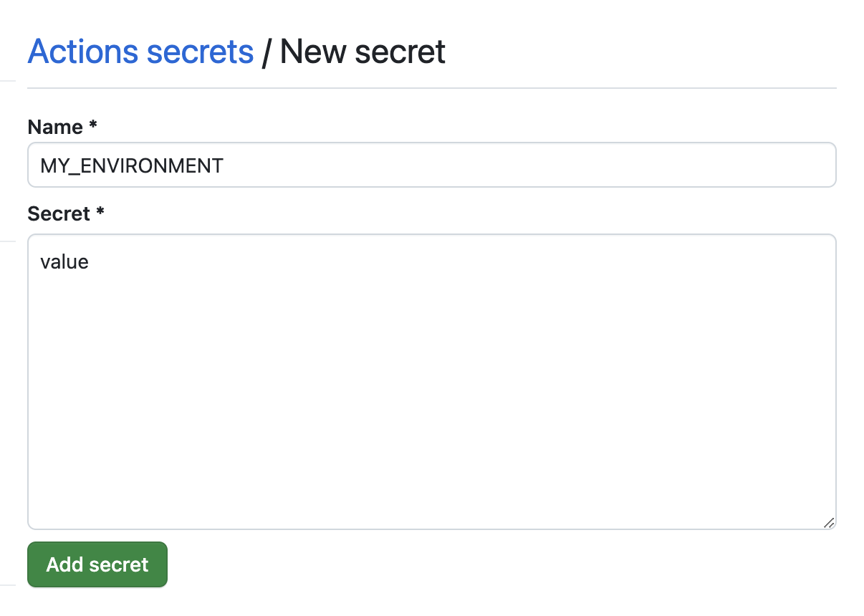Click the New secret heading text

[363, 52]
